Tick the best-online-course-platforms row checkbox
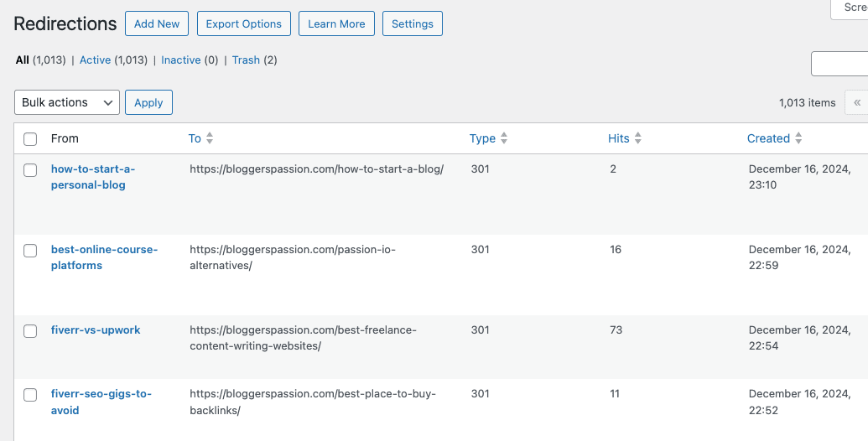 (x=30, y=251)
